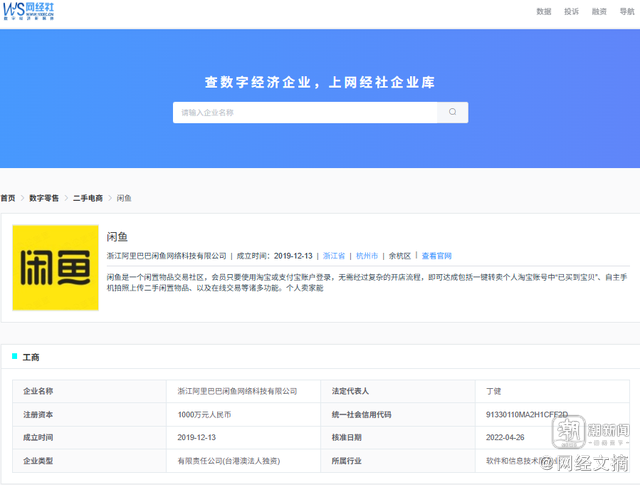The image size is (640, 485).
Task: Click the 丁健 representative cell
Action: (x=552, y=391)
